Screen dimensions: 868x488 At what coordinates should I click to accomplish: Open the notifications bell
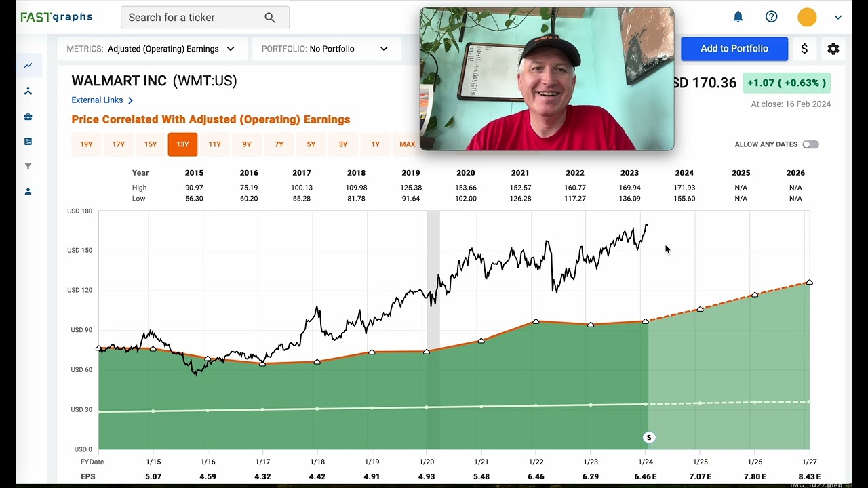pos(738,17)
